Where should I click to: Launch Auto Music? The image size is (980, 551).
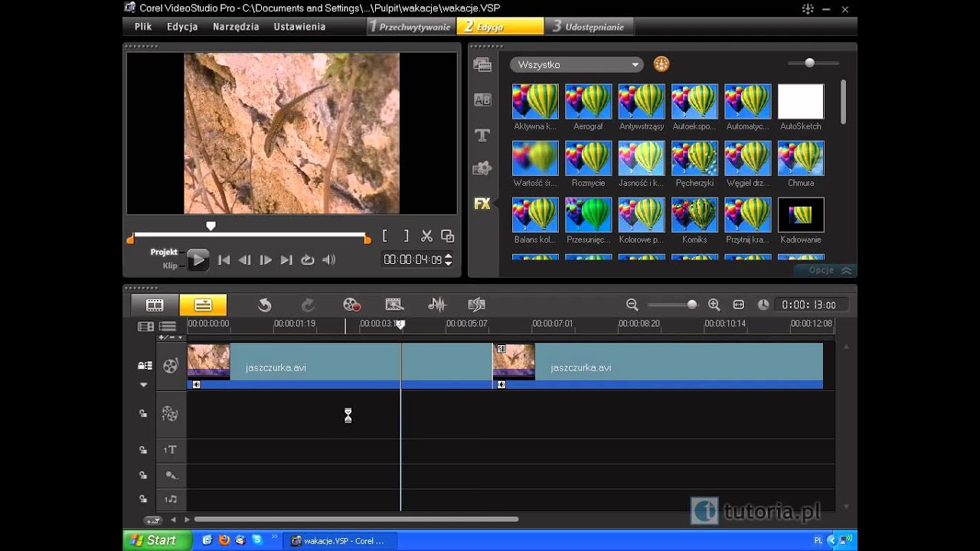click(x=476, y=305)
